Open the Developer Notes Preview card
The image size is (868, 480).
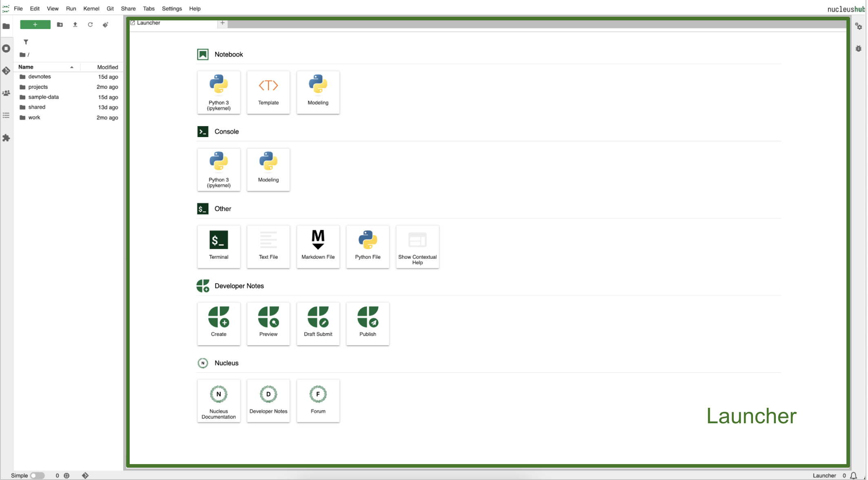click(x=268, y=324)
